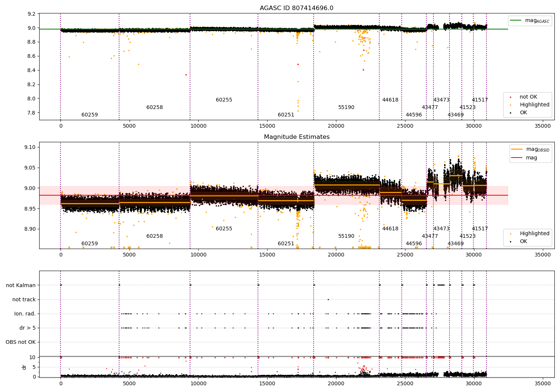Click 'OK' legend entry in Magnitude Estimates plot
This screenshot has height=392, width=560.
tap(523, 242)
